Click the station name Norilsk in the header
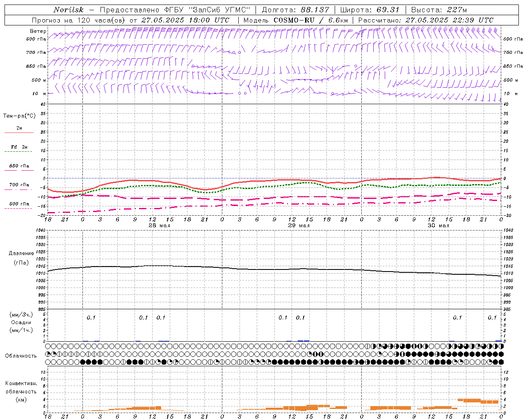 coord(68,10)
